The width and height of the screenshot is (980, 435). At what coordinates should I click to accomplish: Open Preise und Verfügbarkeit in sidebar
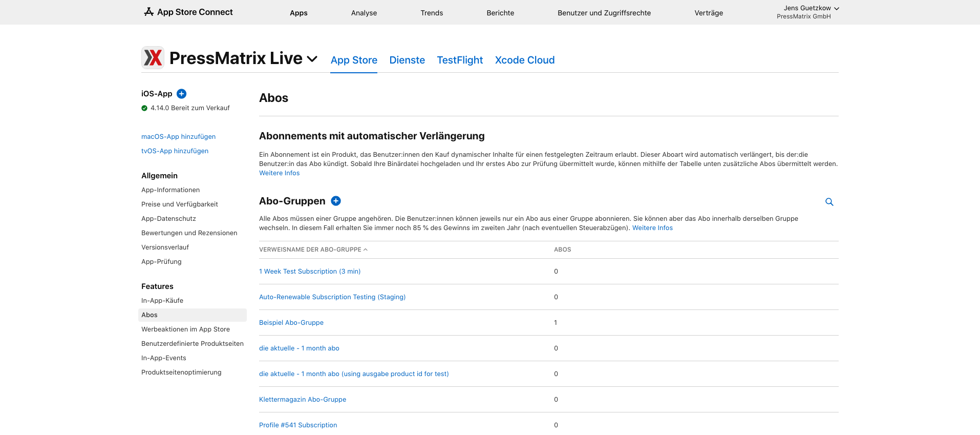coord(180,204)
